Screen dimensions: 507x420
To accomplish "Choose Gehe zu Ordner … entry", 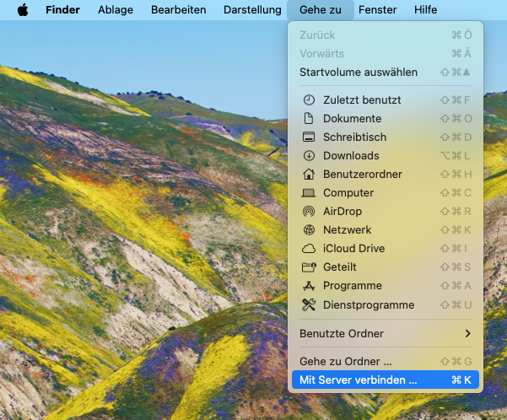I will pos(346,362).
